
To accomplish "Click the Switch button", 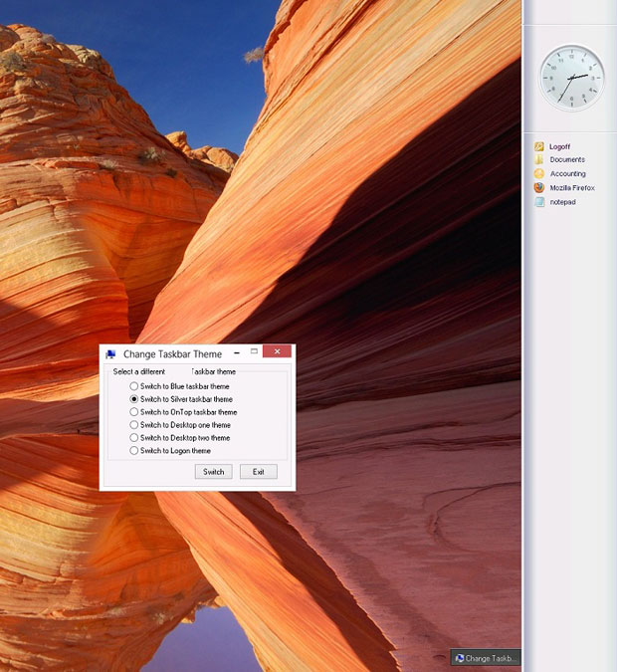I will click(x=213, y=472).
